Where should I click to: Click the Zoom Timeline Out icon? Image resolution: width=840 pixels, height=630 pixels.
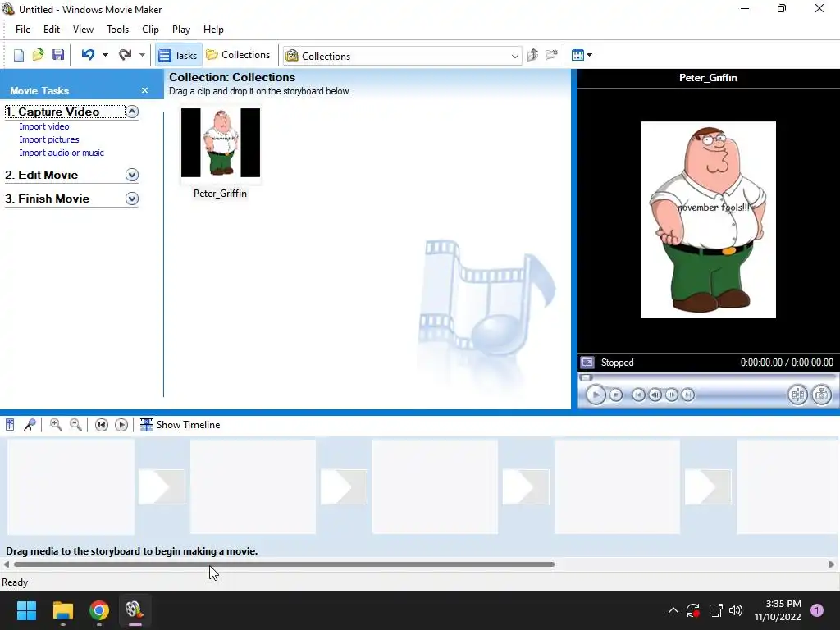pos(76,425)
